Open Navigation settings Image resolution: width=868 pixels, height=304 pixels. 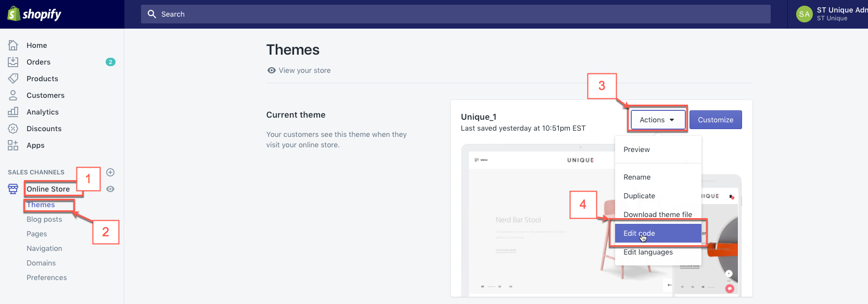coord(44,248)
